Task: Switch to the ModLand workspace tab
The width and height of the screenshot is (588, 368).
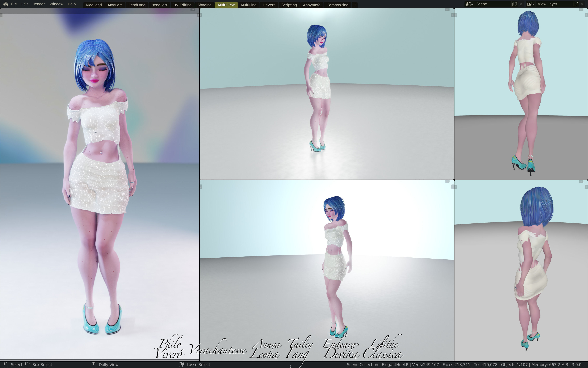Action: [x=94, y=5]
